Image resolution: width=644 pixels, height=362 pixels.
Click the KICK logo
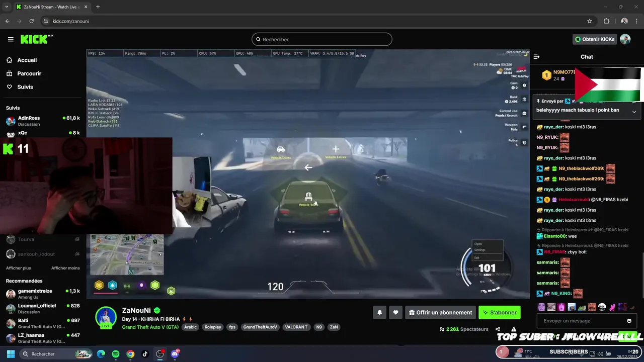pyautogui.click(x=36, y=39)
